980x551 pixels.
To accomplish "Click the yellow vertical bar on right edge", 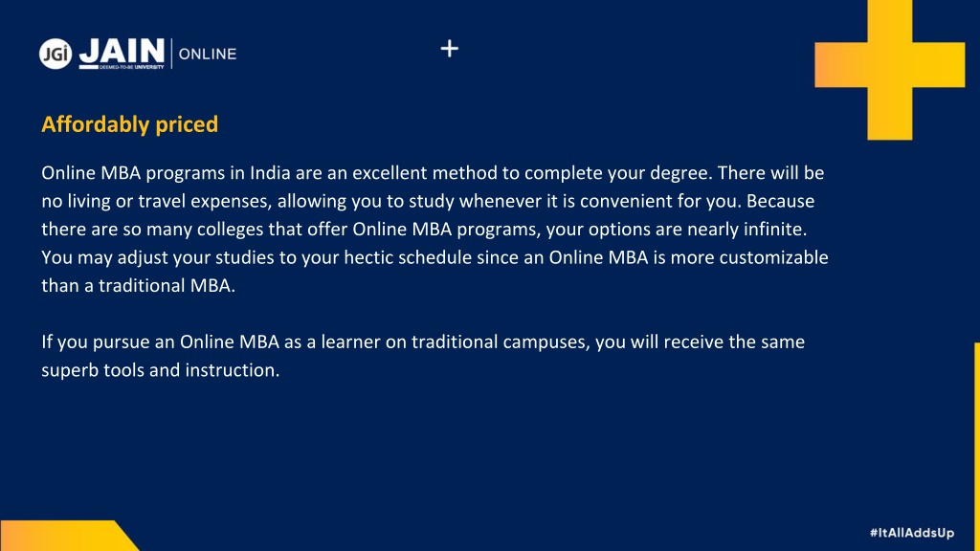I will pyautogui.click(x=977, y=446).
